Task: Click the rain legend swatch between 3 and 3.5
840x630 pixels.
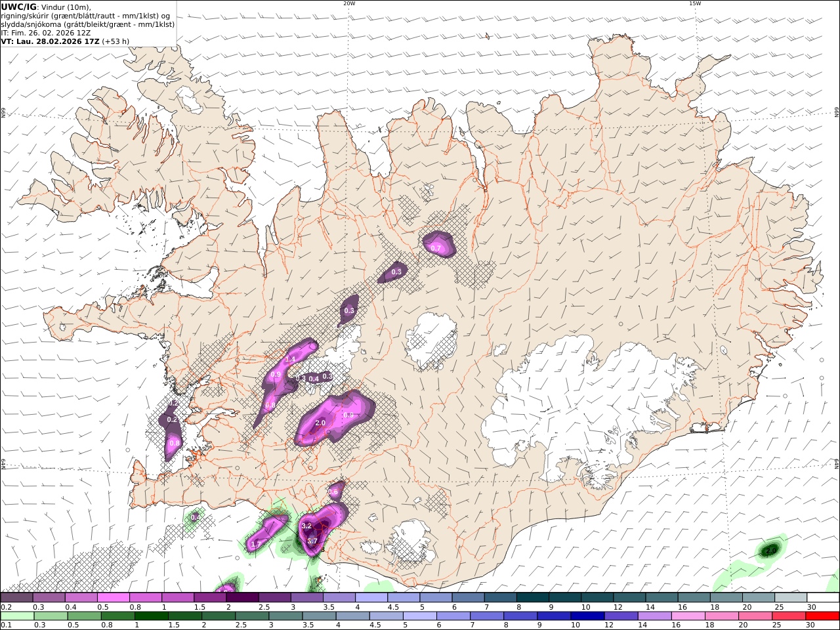Action: click(285, 616)
